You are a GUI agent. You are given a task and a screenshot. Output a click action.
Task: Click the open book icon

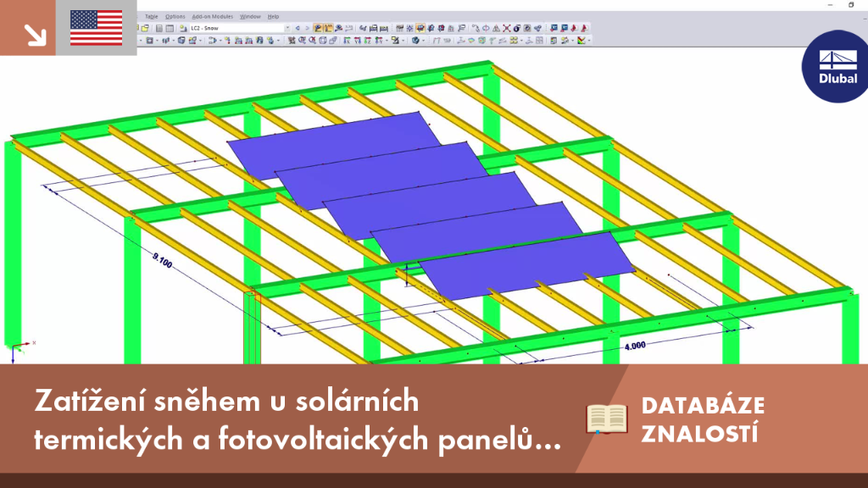607,419
